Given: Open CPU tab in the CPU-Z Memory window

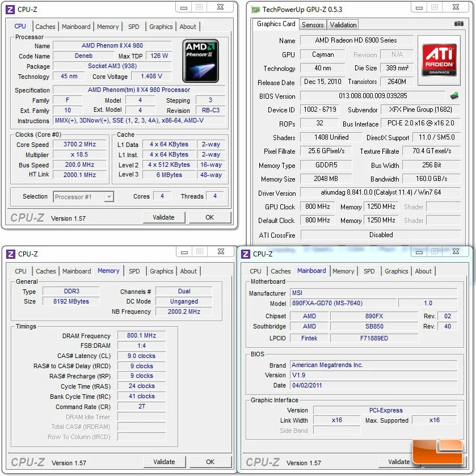Looking at the screenshot, I should point(20,271).
